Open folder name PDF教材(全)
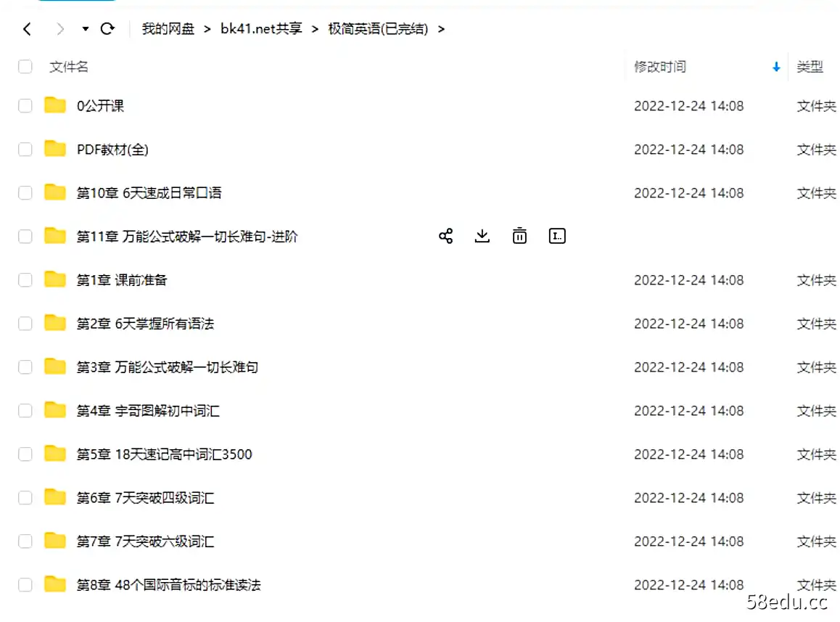 click(112, 150)
